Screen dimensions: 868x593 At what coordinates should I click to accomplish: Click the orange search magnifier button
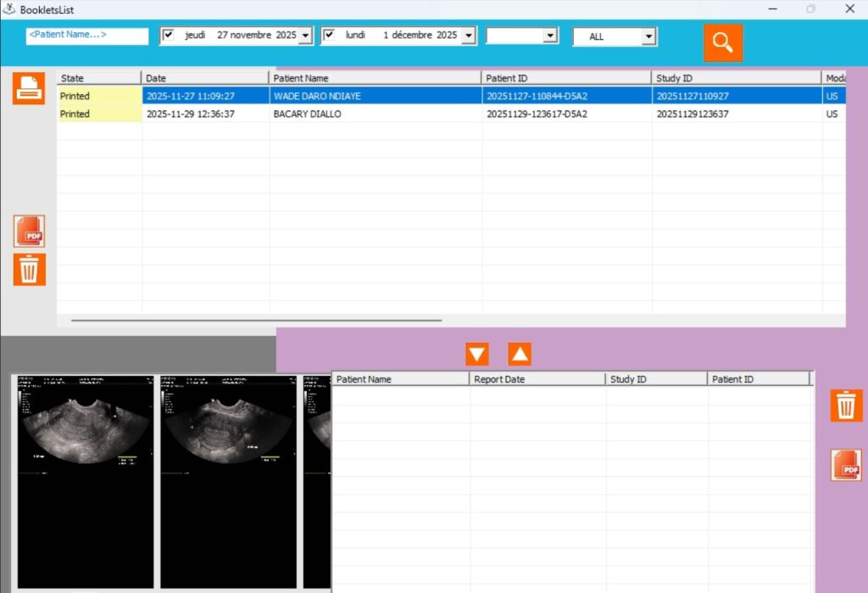[722, 42]
